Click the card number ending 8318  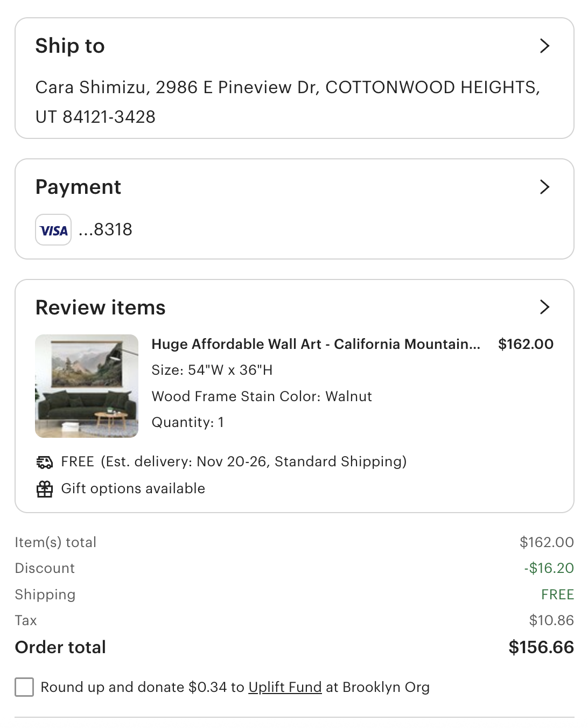[106, 229]
